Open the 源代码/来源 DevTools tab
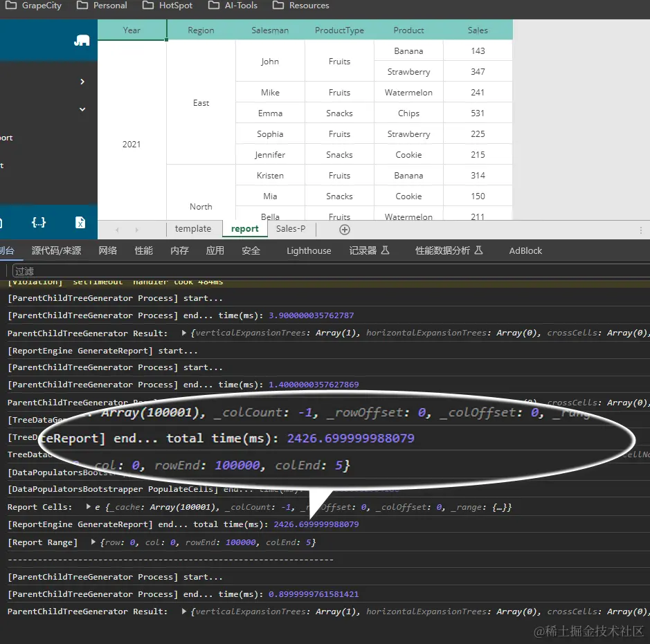 (x=56, y=250)
